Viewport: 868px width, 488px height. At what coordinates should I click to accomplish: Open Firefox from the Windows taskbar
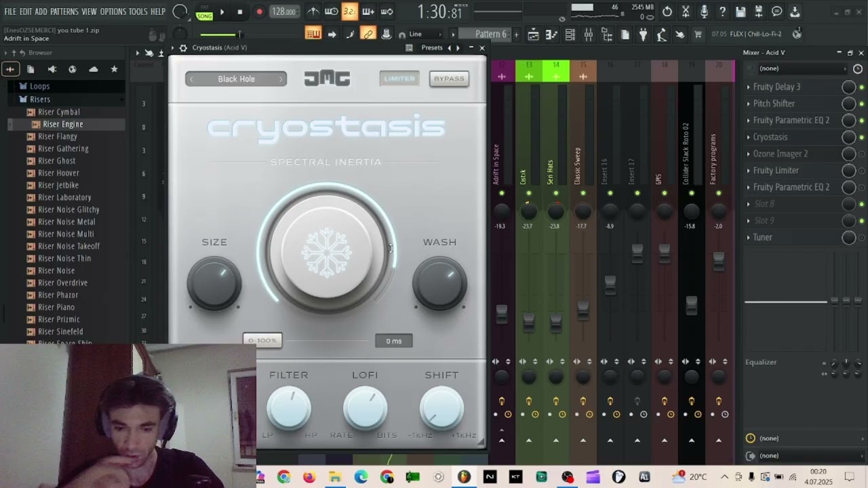tap(309, 477)
